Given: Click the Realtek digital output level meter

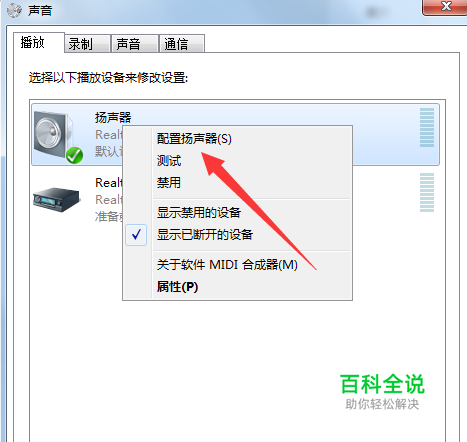Looking at the screenshot, I should coord(427,192).
